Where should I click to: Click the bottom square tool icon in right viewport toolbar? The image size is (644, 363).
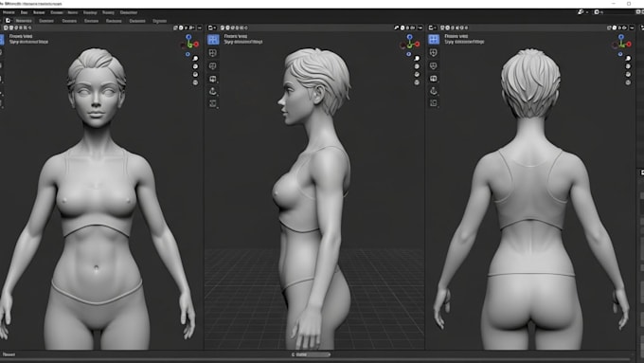pyautogui.click(x=434, y=103)
